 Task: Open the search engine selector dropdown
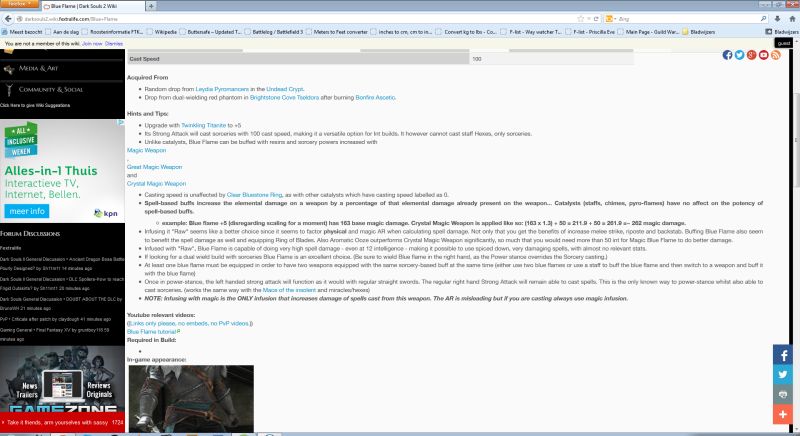click(611, 19)
